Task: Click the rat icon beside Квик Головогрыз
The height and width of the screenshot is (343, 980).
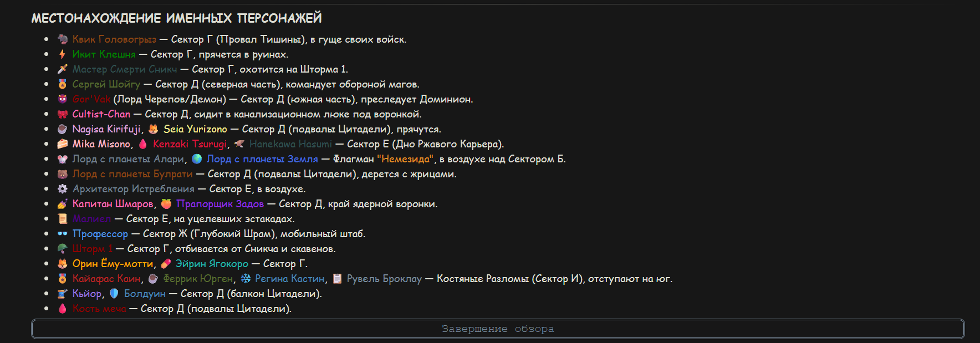Action: click(x=63, y=39)
